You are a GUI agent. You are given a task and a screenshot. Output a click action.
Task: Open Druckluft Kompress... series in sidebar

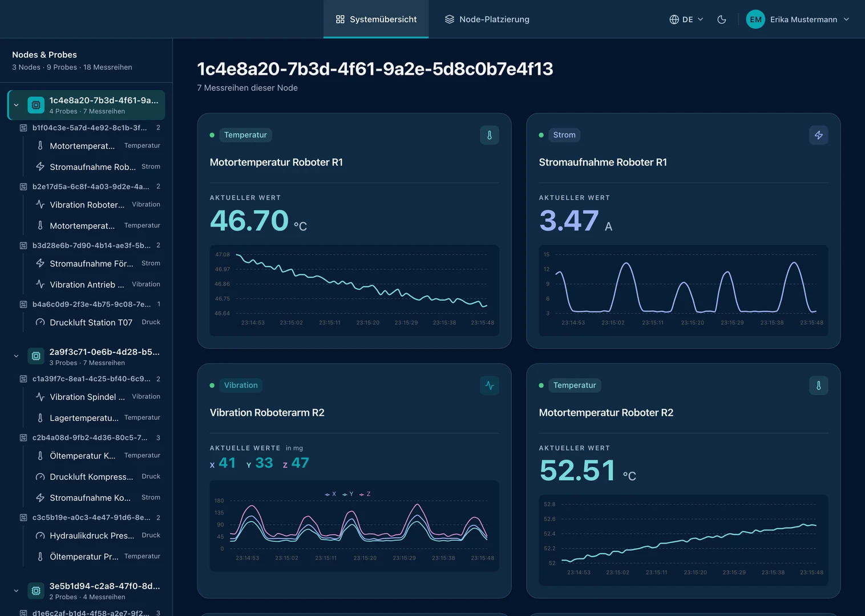[98, 477]
